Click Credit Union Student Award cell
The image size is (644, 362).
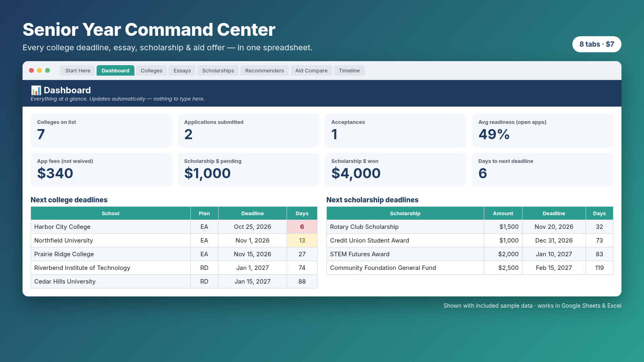405,241
